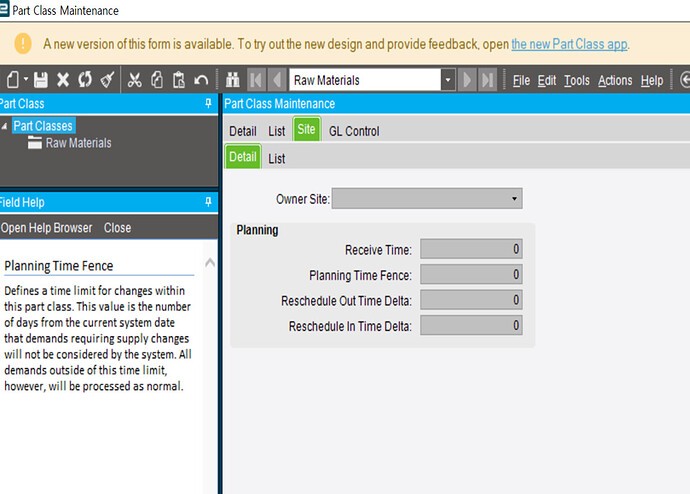
Task: Click the Paste clipboard icon
Action: [179, 80]
